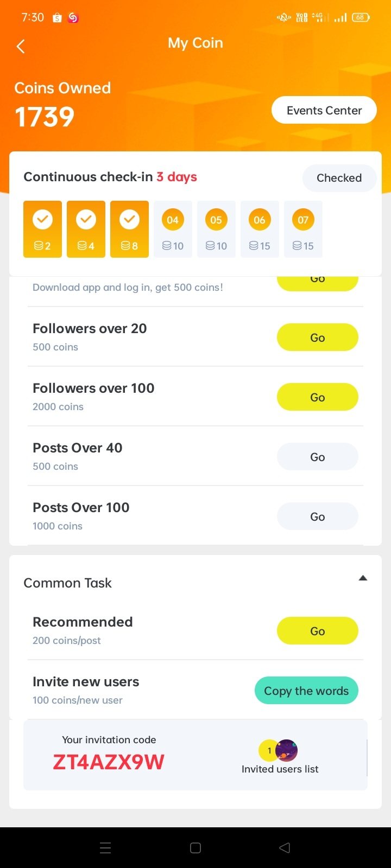Tap the day 07 coin reward
Viewport: 391px width, 868px height.
303,229
